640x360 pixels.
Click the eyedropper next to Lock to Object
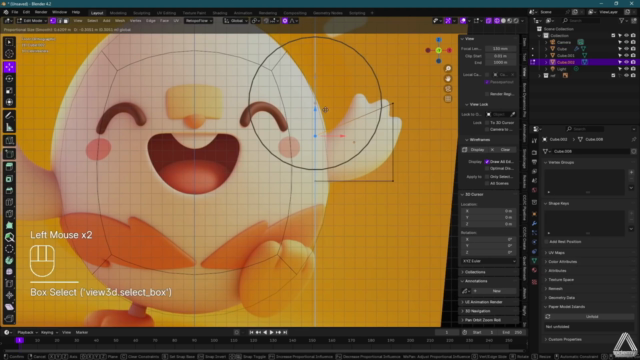[x=513, y=114]
